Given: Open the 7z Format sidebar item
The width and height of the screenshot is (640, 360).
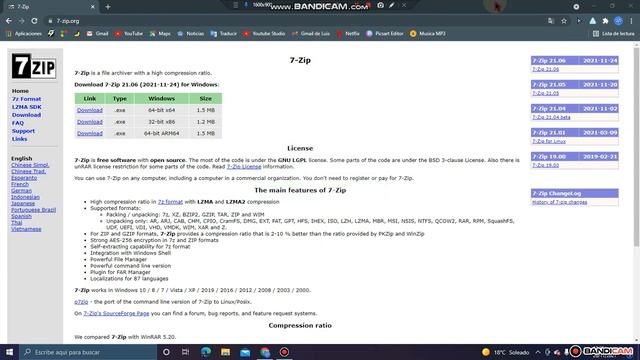Looking at the screenshot, I should pos(26,99).
